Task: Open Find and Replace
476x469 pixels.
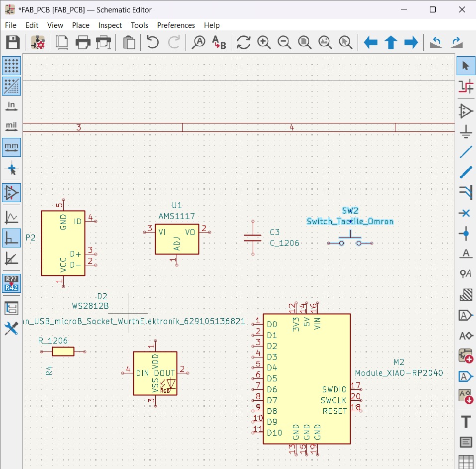Action: [x=219, y=42]
